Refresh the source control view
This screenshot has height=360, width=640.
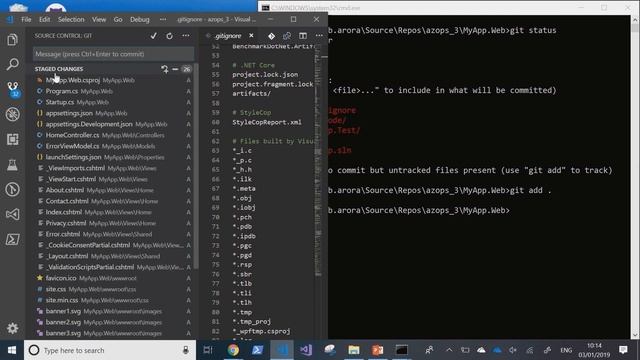(169, 36)
